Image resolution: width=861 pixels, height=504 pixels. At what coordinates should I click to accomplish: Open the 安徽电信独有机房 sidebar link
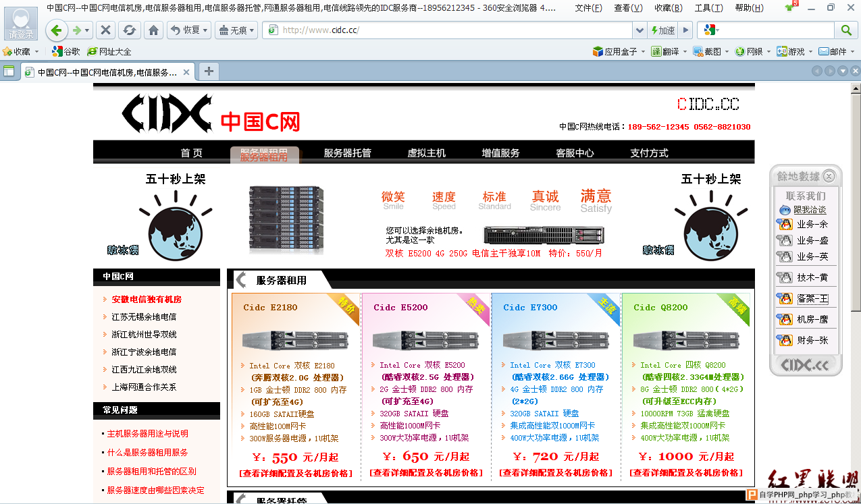tap(147, 300)
